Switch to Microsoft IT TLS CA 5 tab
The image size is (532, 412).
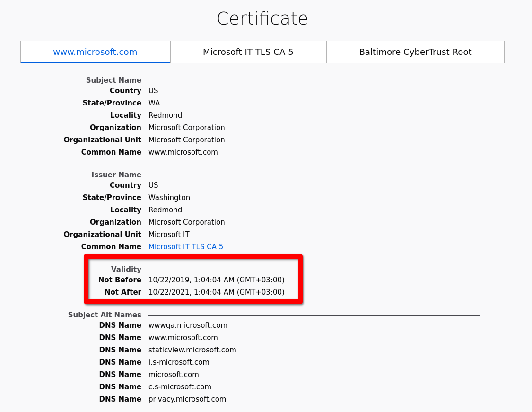tap(248, 52)
